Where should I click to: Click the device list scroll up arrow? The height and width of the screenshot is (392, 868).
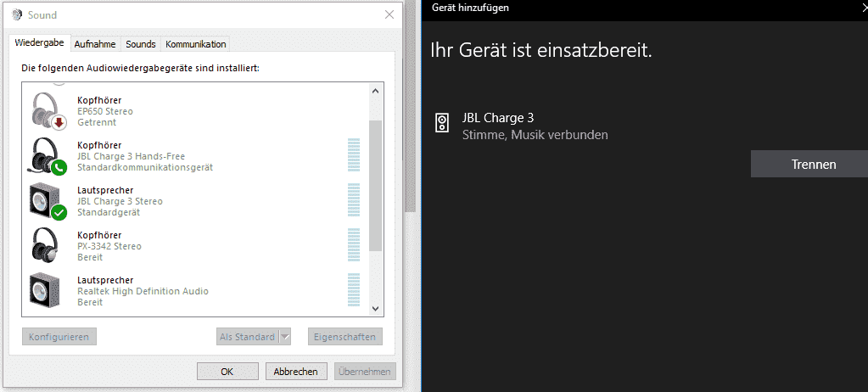coord(375,91)
